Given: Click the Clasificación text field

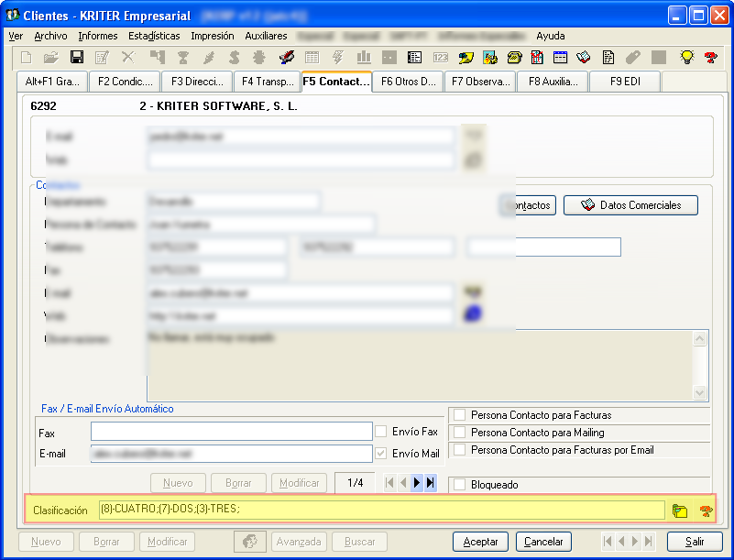Looking at the screenshot, I should 381,510.
